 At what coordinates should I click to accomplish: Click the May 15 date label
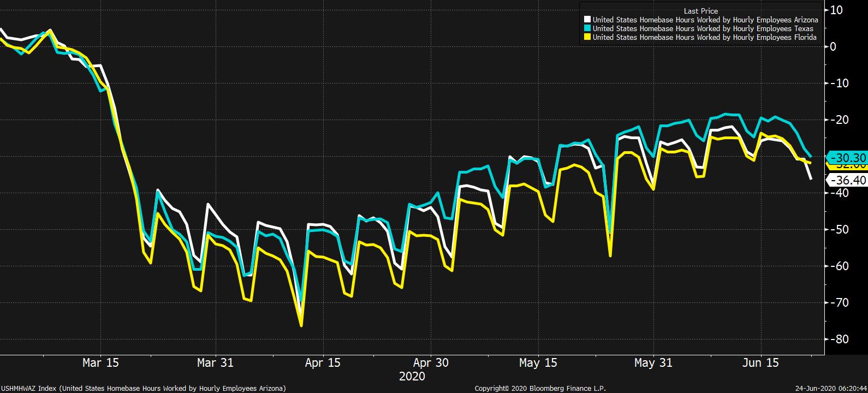[538, 363]
